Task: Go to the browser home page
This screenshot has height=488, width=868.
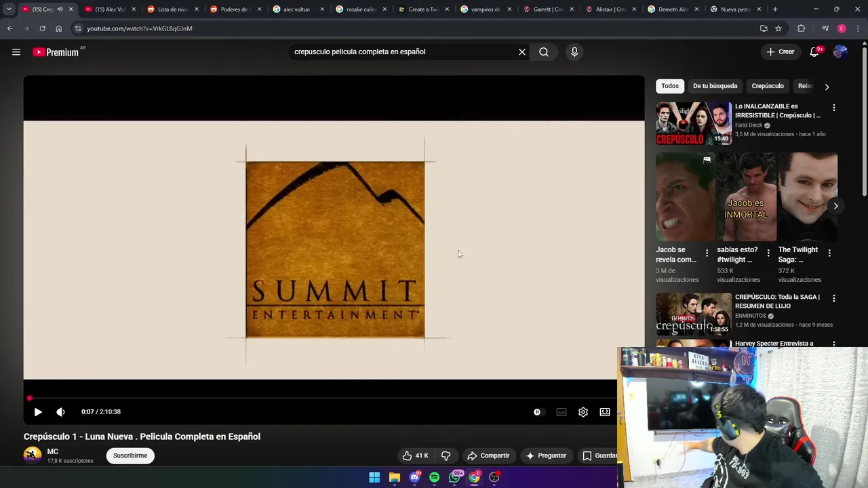Action: tap(58, 28)
